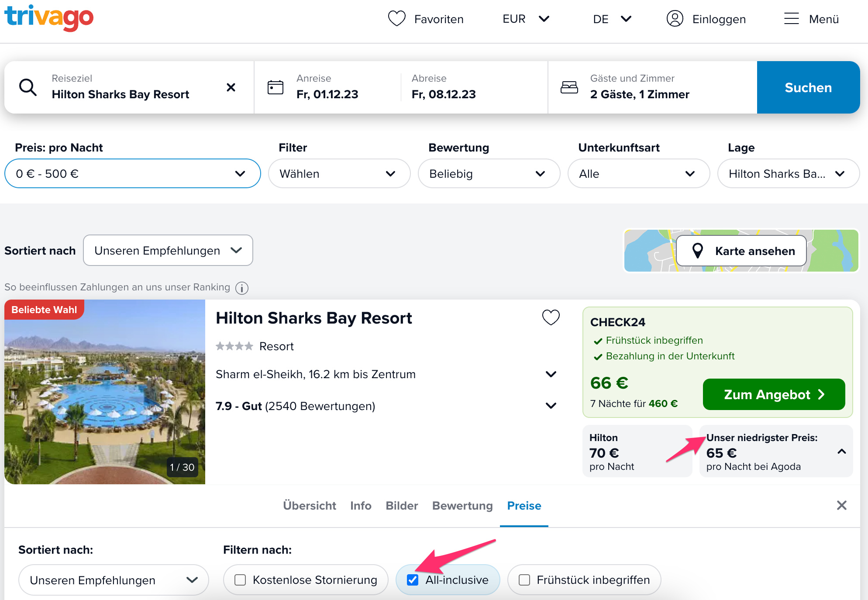This screenshot has width=868, height=600.
Task: Open Favoriten via heart icon
Action: coord(397,19)
